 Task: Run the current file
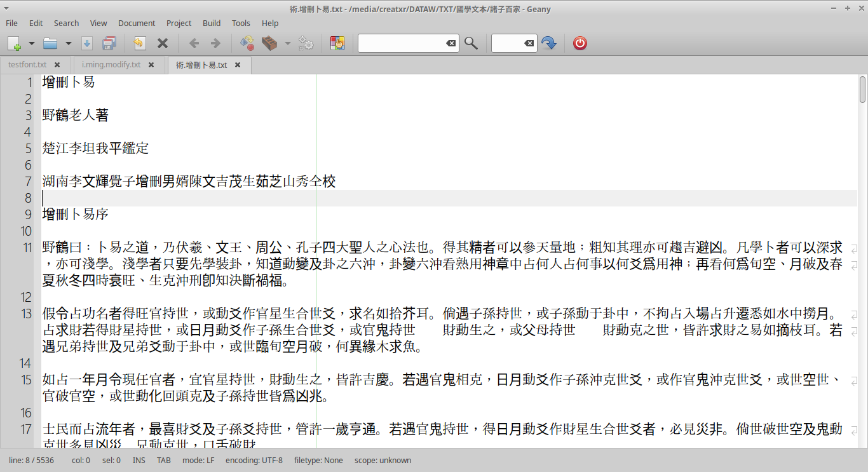pyautogui.click(x=306, y=43)
